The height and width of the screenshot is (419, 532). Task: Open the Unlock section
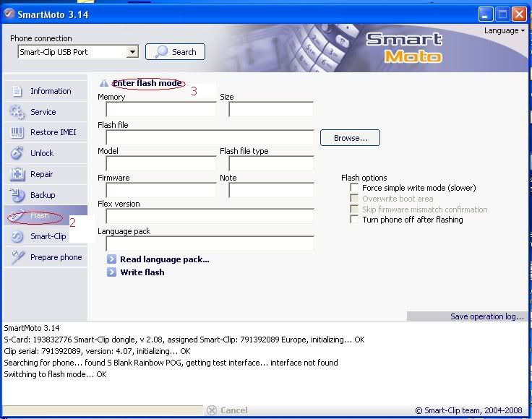tap(45, 153)
